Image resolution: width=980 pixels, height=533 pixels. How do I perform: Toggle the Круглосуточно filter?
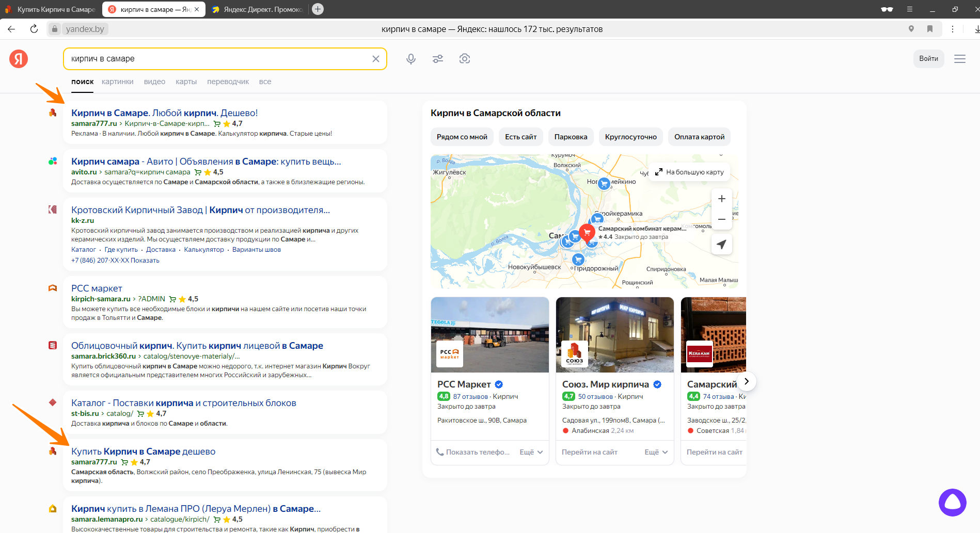click(x=631, y=137)
